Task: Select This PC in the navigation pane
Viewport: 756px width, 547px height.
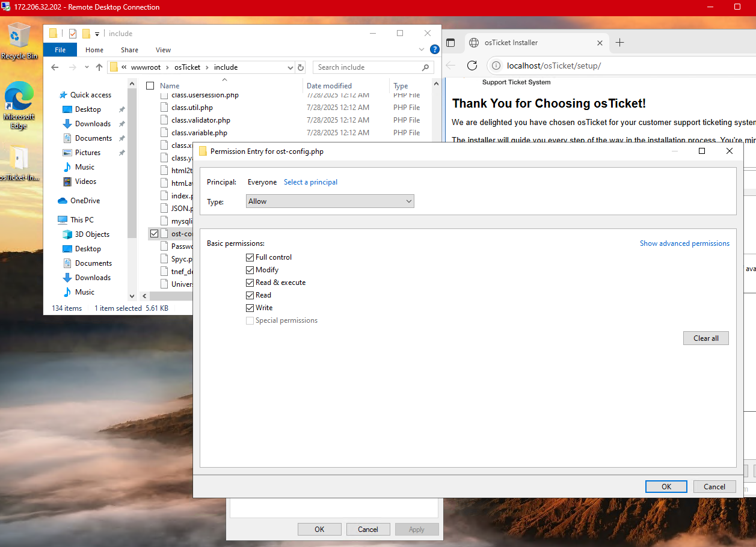Action: click(82, 220)
